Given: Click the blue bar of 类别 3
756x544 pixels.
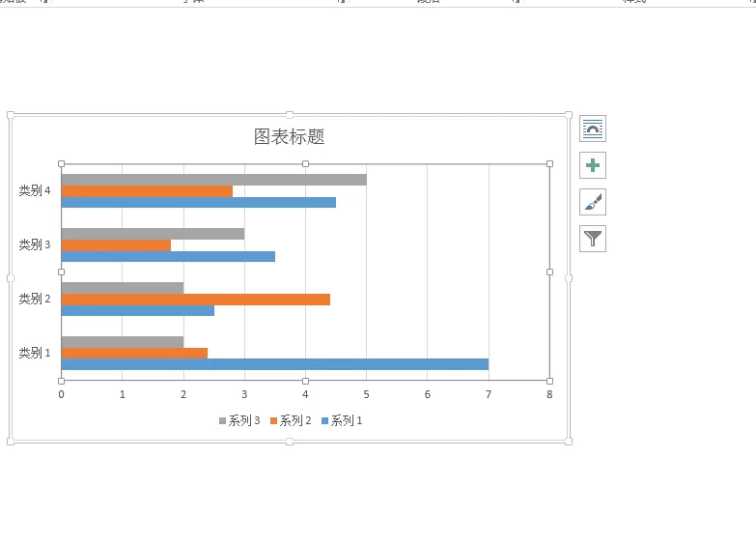Looking at the screenshot, I should [168, 256].
